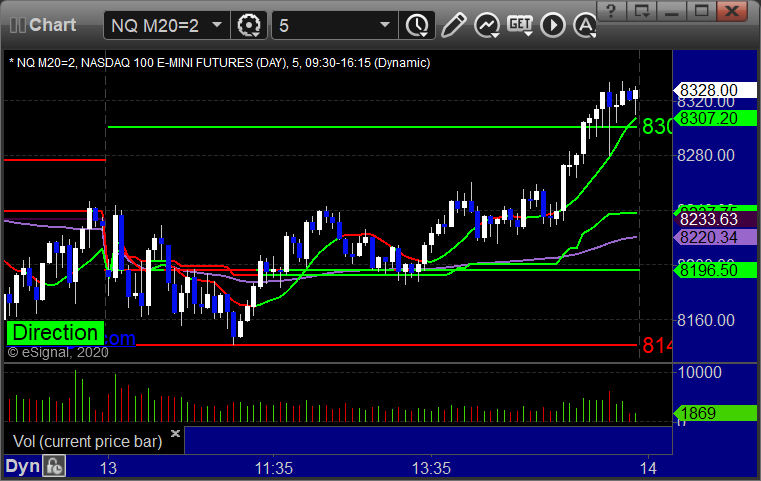This screenshot has height=481, width=761.
Task: Click the 13:35 time axis label
Action: click(431, 468)
